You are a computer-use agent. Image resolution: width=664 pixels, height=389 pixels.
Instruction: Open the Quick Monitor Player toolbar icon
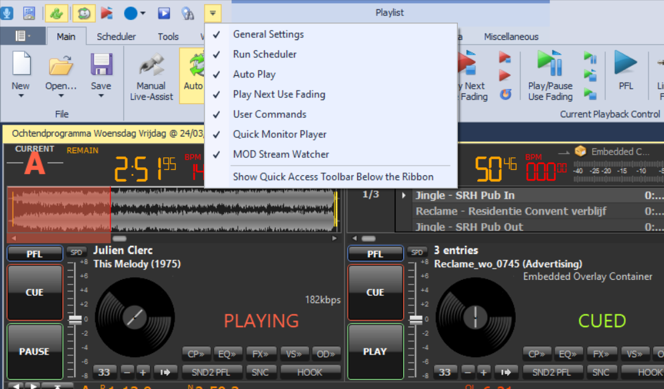pyautogui.click(x=164, y=13)
